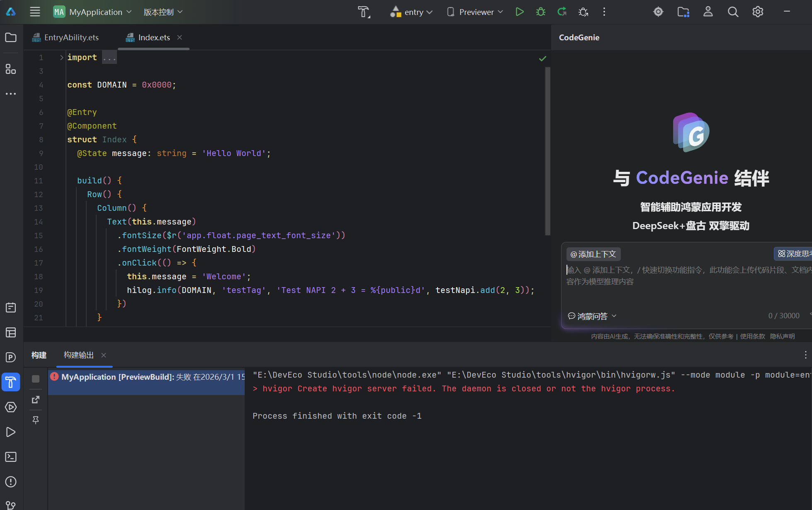Screen dimensions: 812x510
Task: Click the Build hammer icon in the top toolbar
Action: click(364, 12)
